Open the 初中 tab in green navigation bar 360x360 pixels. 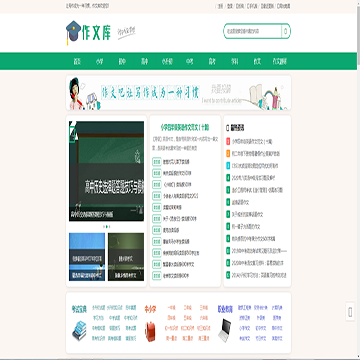[122, 61]
